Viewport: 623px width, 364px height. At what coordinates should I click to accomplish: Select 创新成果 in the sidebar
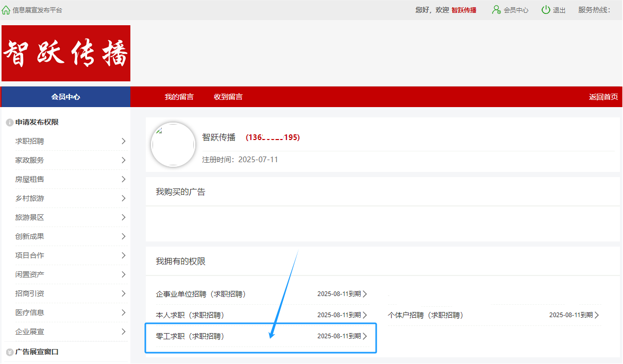pyautogui.click(x=30, y=236)
